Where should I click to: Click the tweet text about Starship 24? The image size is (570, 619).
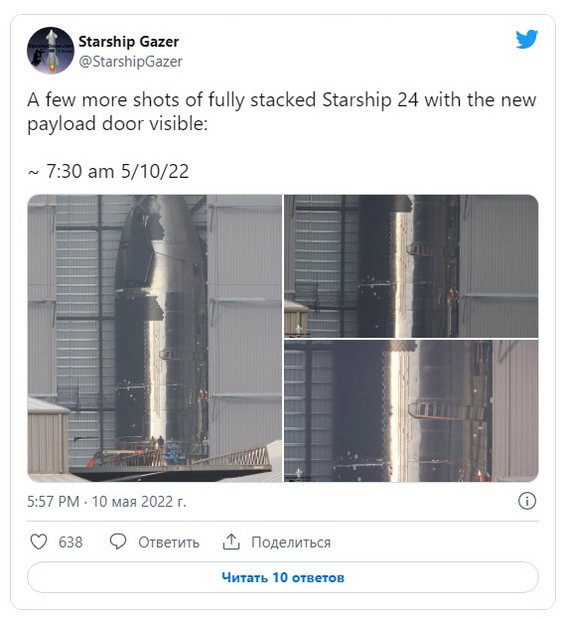pyautogui.click(x=282, y=111)
